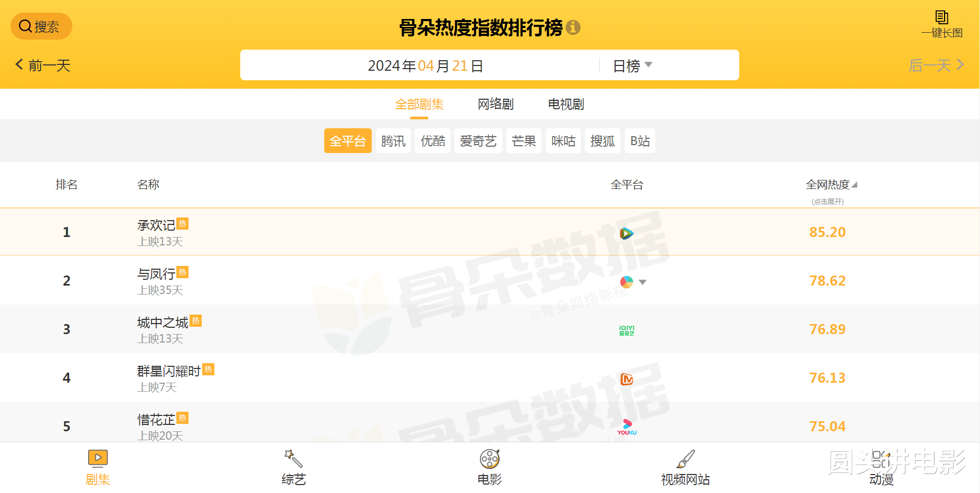Switch to the 电视剧 tab
980x493 pixels.
point(566,105)
